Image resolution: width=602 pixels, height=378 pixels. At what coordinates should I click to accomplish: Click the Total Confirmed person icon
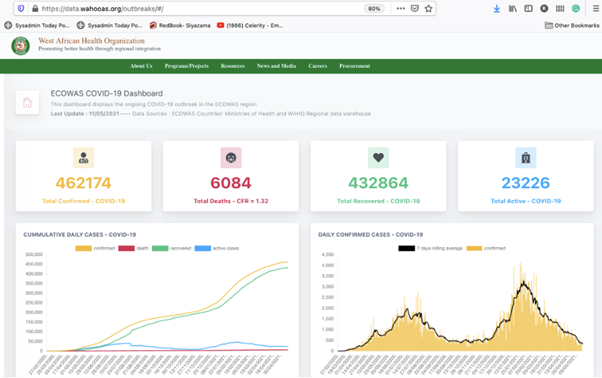click(x=83, y=158)
